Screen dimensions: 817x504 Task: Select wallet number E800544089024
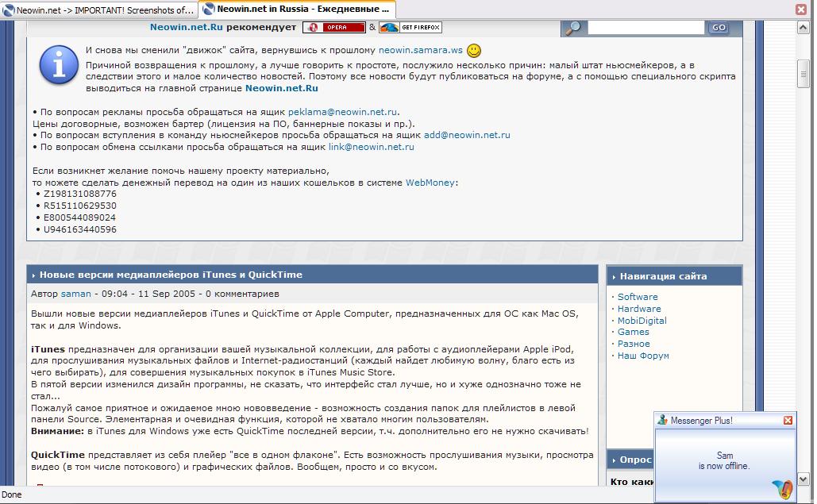click(79, 217)
